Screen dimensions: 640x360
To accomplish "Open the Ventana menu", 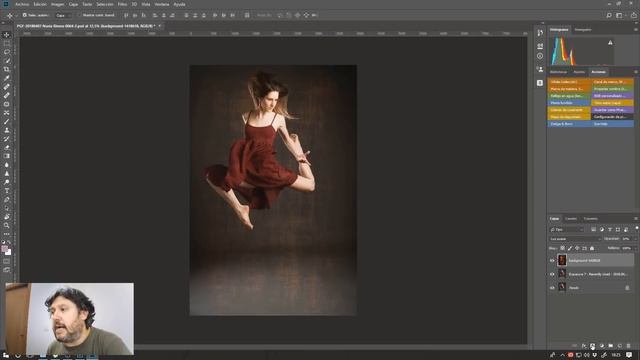I will 162,4.
